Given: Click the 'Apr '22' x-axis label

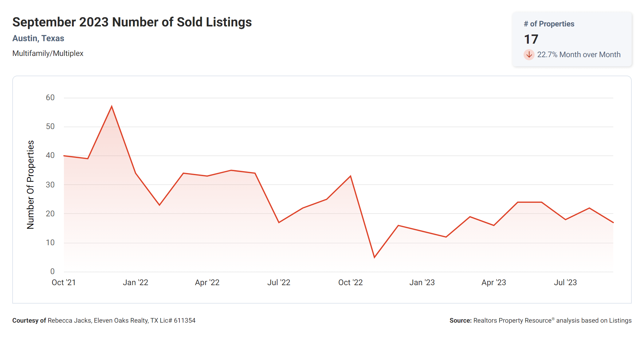Looking at the screenshot, I should point(207,282).
